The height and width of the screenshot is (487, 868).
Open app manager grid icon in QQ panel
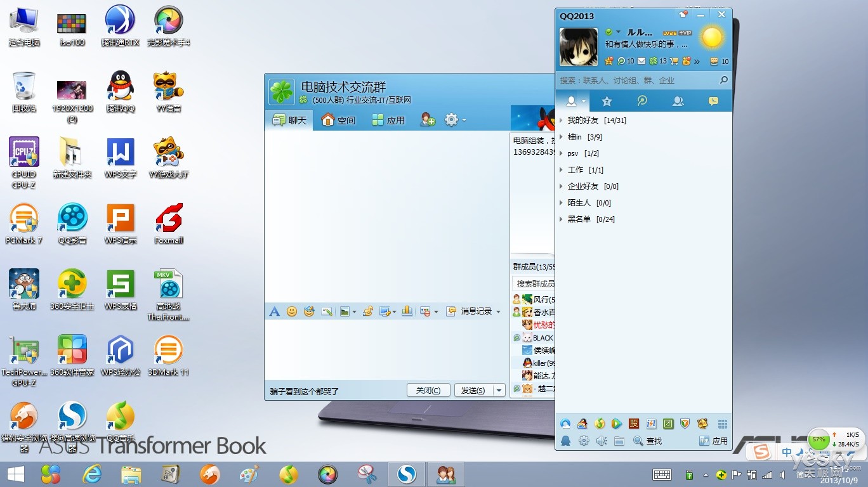[723, 424]
